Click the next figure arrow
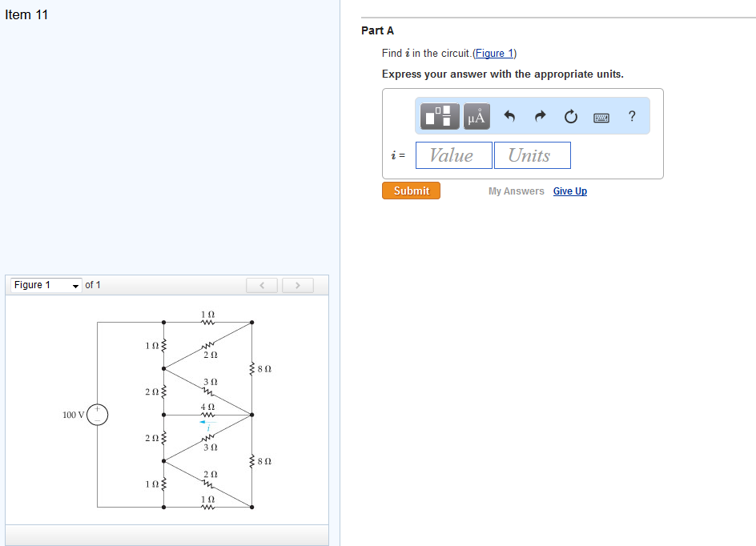This screenshot has width=756, height=546. point(297,285)
